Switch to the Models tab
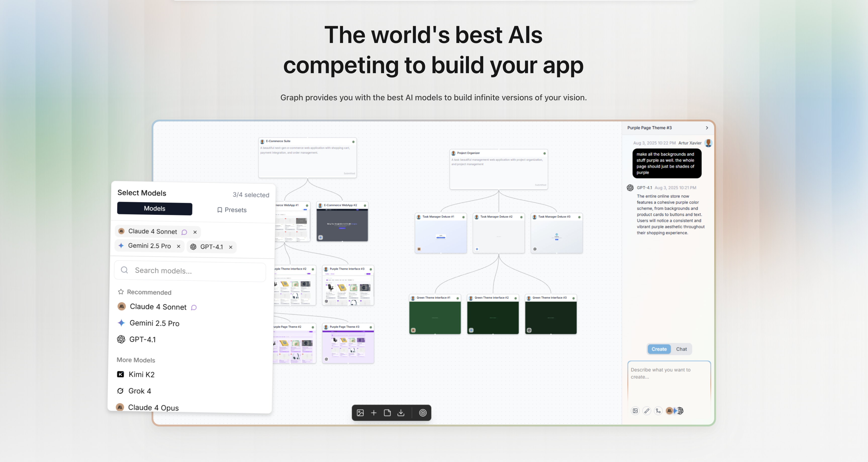This screenshot has height=462, width=868. pyautogui.click(x=155, y=209)
